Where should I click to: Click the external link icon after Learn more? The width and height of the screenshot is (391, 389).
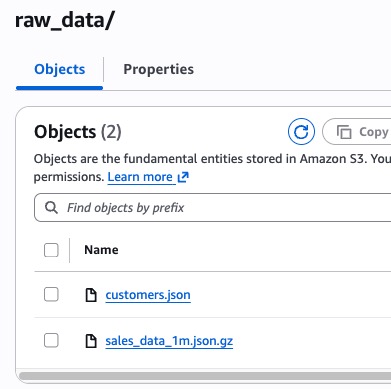pyautogui.click(x=183, y=177)
